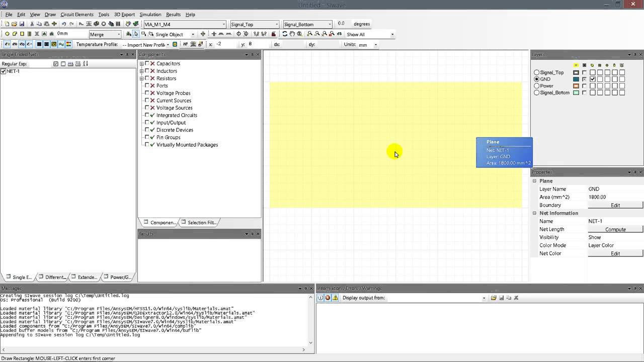The width and height of the screenshot is (644, 362).
Task: Click the Open folder toolbar icon
Action: tap(15, 24)
